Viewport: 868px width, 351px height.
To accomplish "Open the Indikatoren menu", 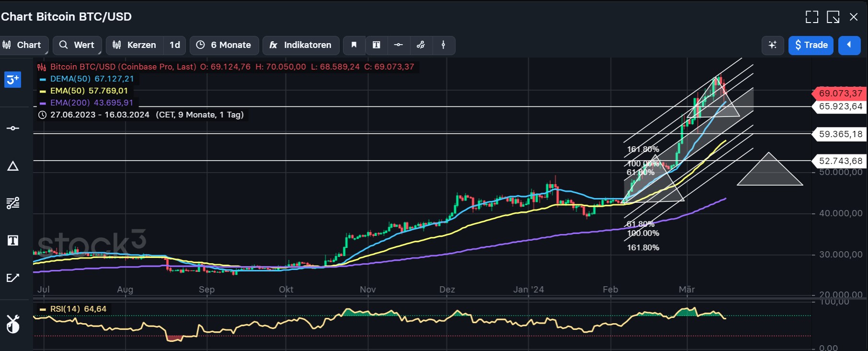I will pyautogui.click(x=301, y=45).
